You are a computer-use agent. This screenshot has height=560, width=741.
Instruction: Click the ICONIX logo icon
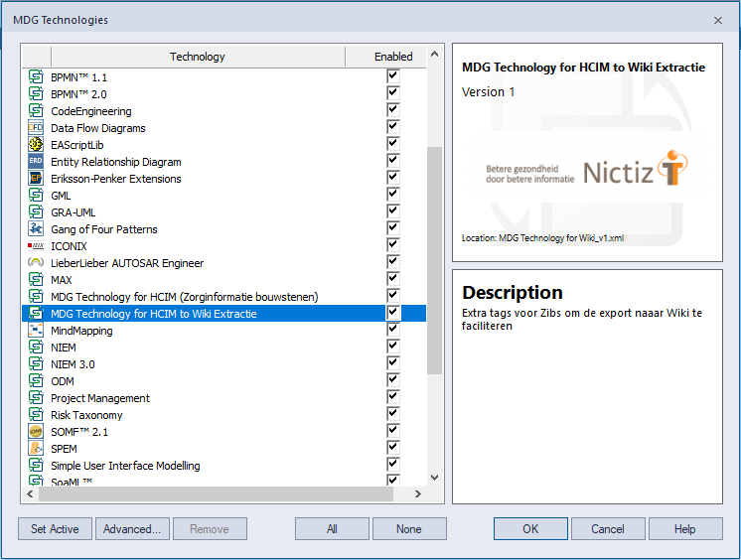coord(36,245)
